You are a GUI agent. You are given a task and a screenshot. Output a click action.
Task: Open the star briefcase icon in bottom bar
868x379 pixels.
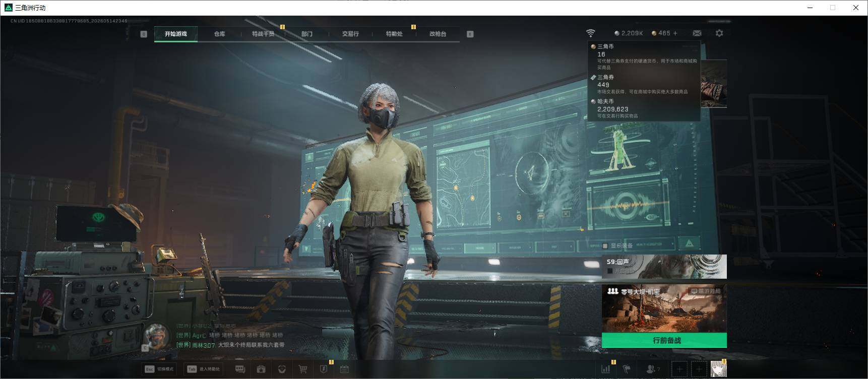pyautogui.click(x=261, y=369)
